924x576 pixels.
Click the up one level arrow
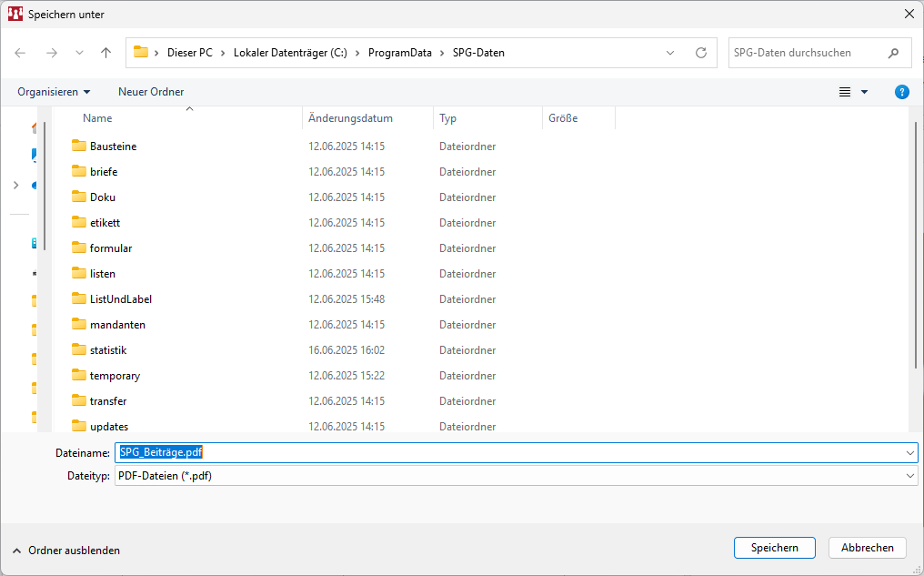106,53
